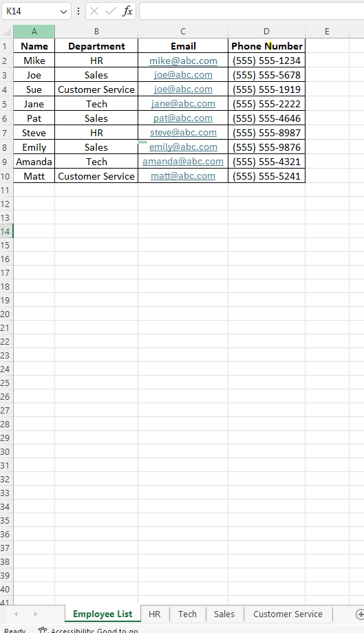Switch to the Employee List sheet tab
The height and width of the screenshot is (633, 364).
pyautogui.click(x=103, y=614)
